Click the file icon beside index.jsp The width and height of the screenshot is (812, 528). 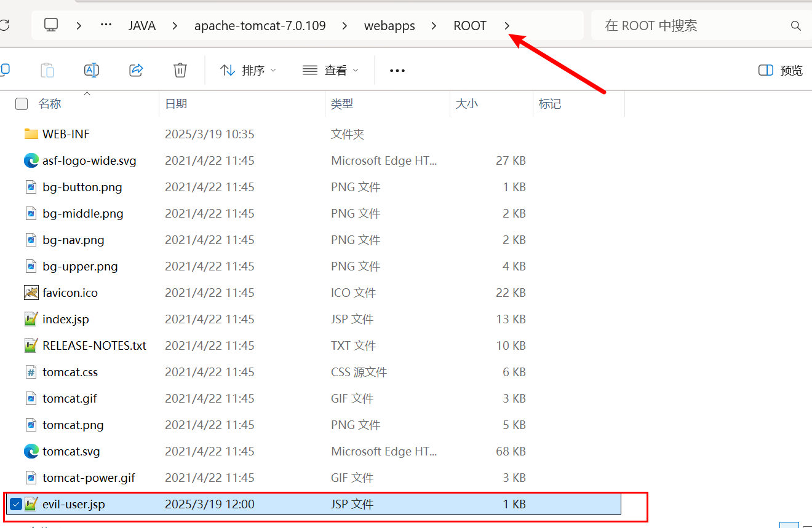pos(31,319)
